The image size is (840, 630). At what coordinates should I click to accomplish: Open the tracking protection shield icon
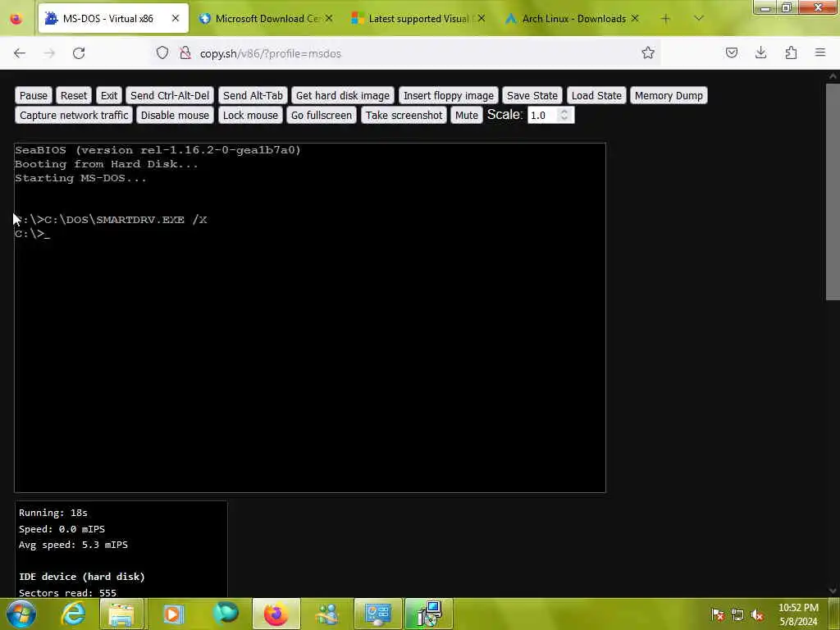(162, 52)
